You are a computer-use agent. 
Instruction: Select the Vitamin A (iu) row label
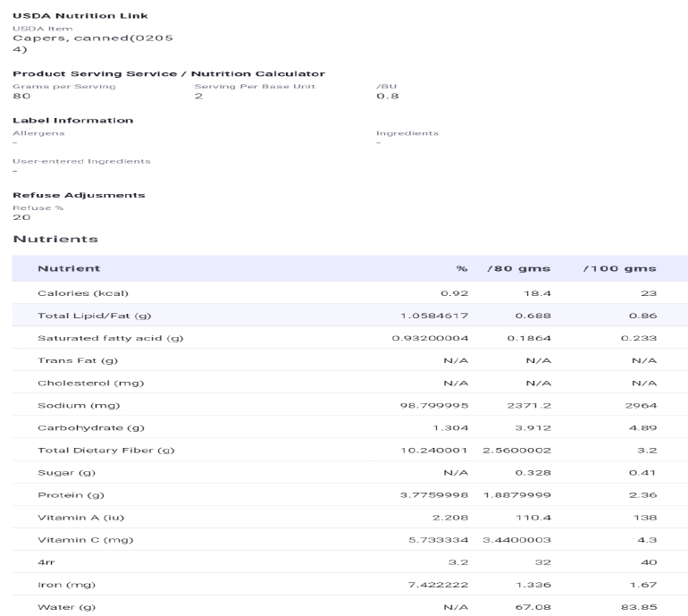[x=80, y=518]
